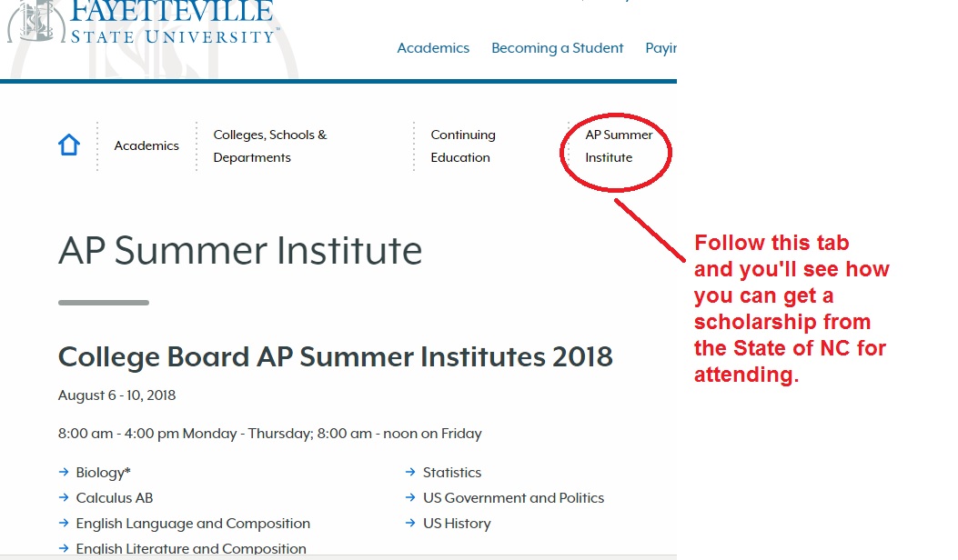Open English Literature and Composition link
Image resolution: width=958 pixels, height=560 pixels.
(x=191, y=548)
